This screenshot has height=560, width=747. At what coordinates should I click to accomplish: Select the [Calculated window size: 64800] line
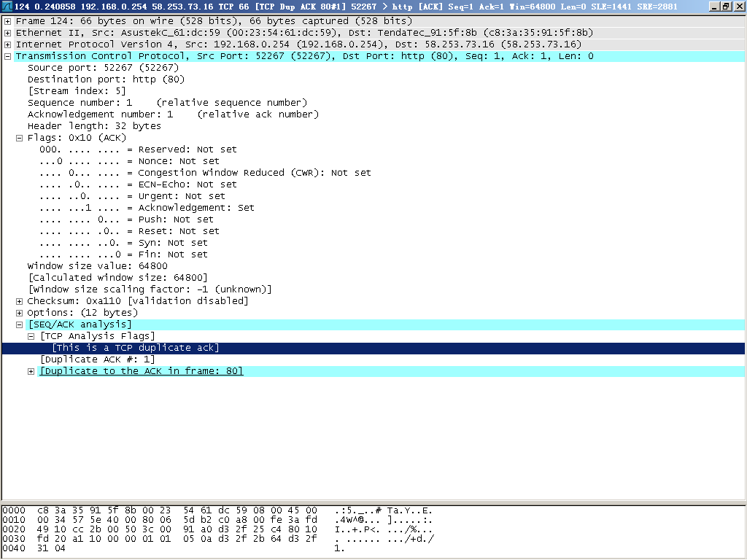coord(117,278)
